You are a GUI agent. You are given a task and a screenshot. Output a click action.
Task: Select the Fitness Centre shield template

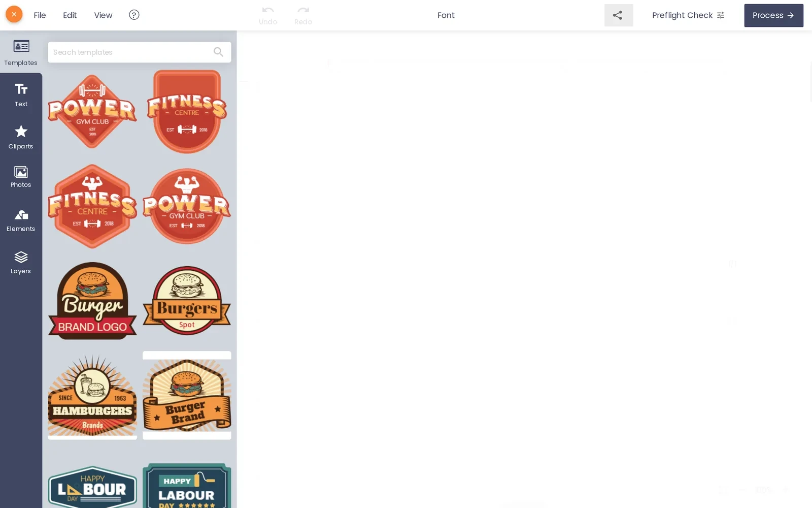(187, 111)
